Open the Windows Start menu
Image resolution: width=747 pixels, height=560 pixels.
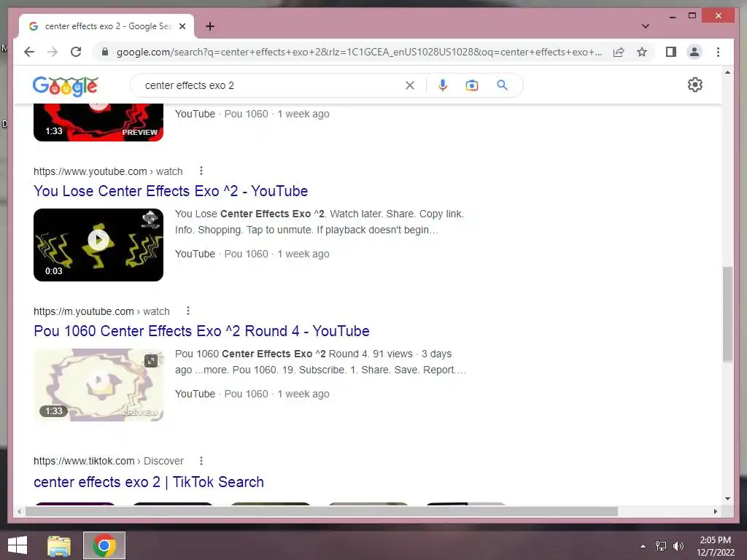[18, 545]
